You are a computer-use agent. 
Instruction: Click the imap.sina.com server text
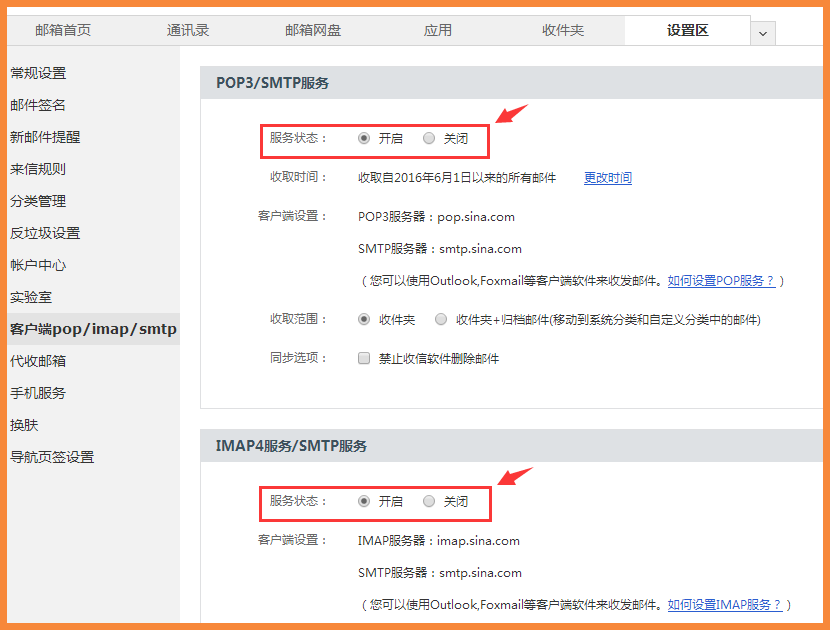(x=478, y=541)
